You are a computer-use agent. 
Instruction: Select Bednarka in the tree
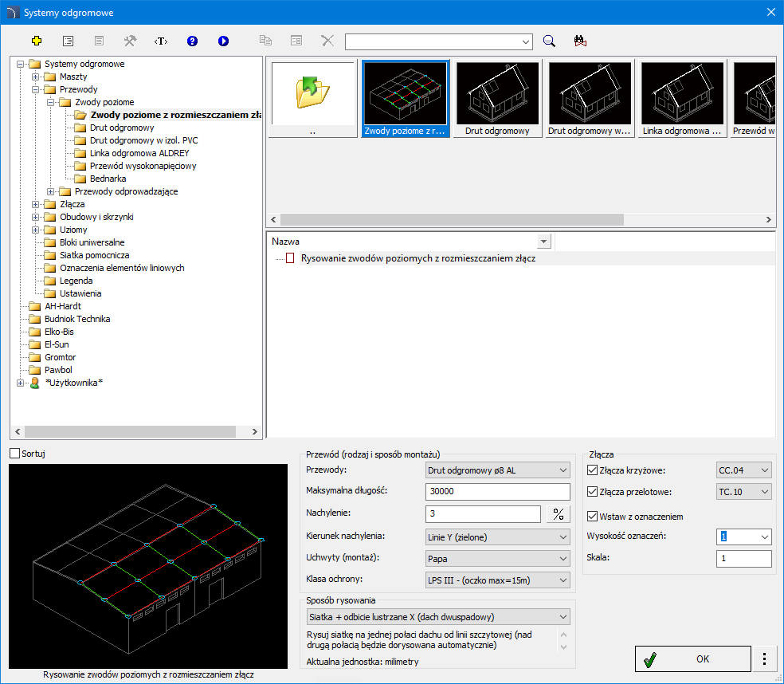[x=108, y=179]
